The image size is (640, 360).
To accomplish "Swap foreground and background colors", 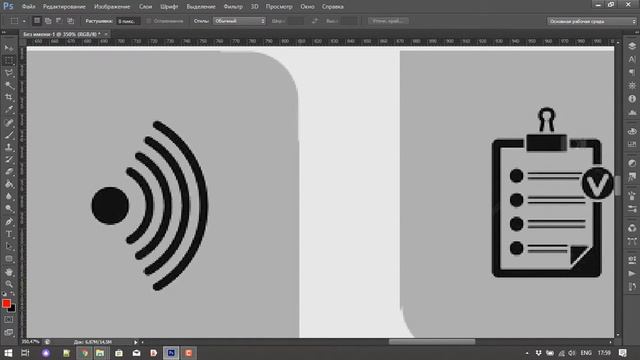I will [13, 294].
